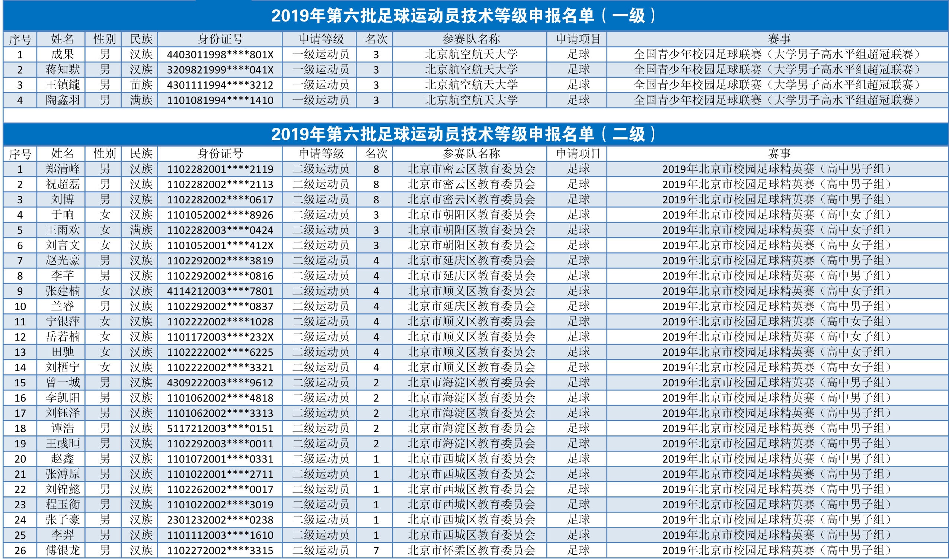Click name cell 谭浩

click(x=62, y=428)
